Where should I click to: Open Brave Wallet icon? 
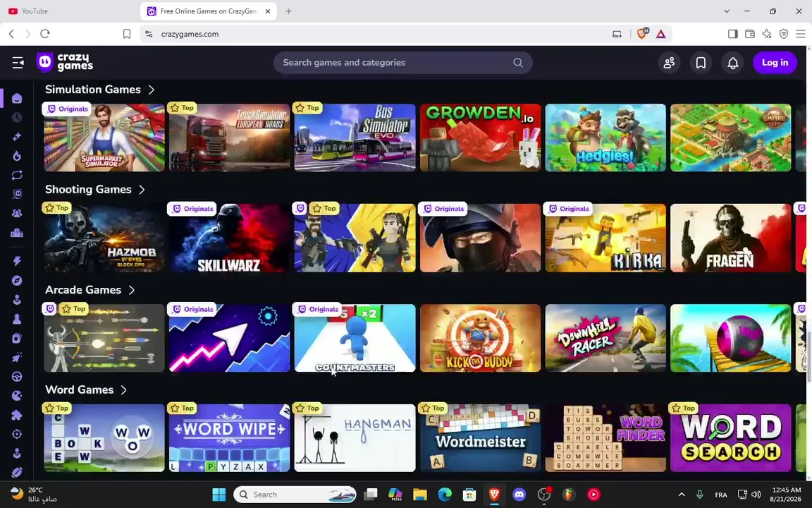click(x=749, y=34)
